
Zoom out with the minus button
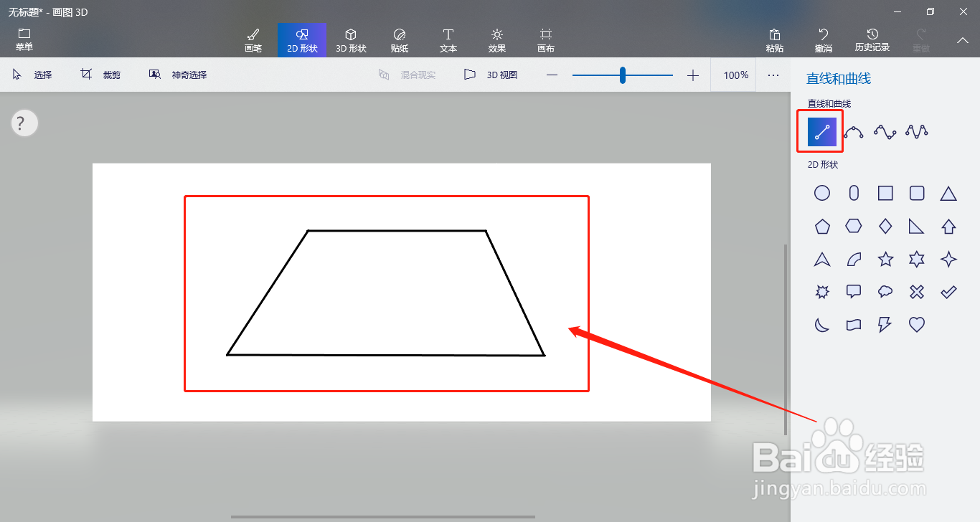tap(552, 75)
